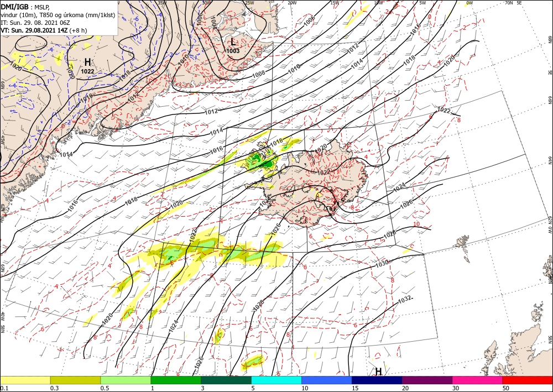Image resolution: width=553 pixels, height=392 pixels.
Task: Click the red 50+ mm legend color
Action: [x=528, y=380]
